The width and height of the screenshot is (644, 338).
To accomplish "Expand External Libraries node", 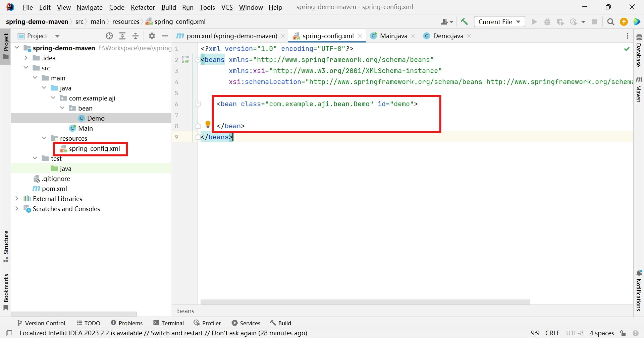I will click(x=17, y=198).
